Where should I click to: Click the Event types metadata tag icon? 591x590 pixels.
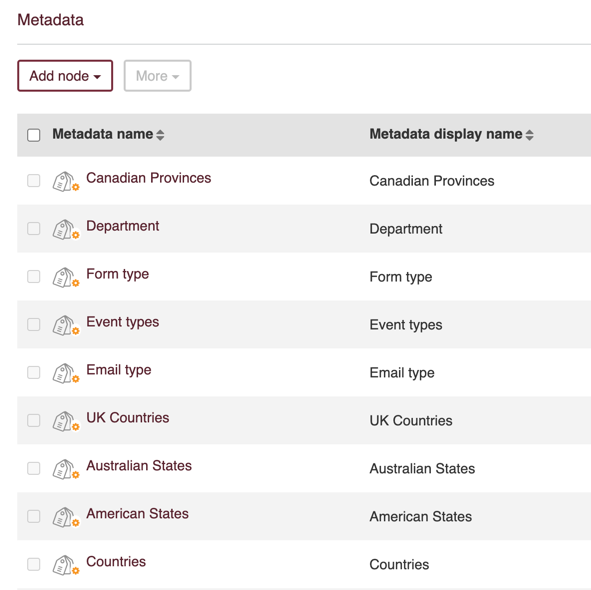[66, 325]
